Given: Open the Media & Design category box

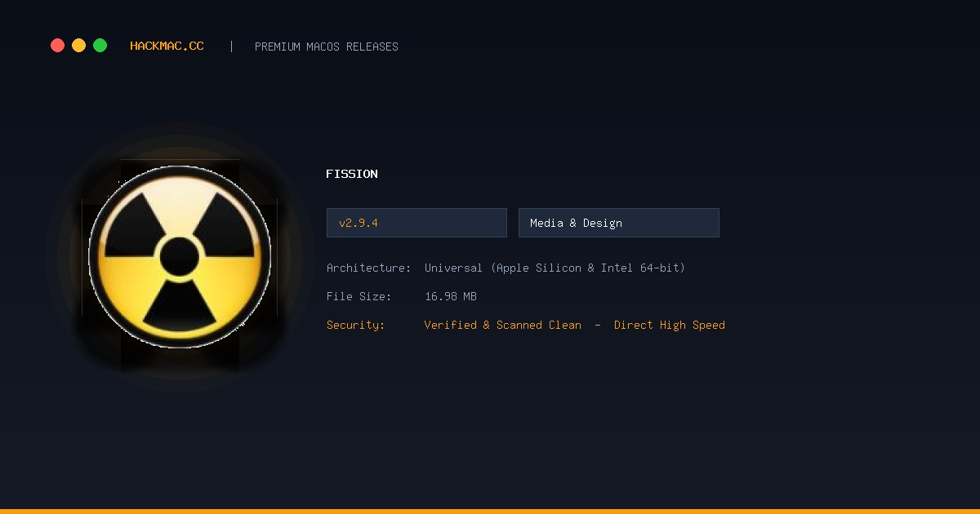Looking at the screenshot, I should coord(619,223).
